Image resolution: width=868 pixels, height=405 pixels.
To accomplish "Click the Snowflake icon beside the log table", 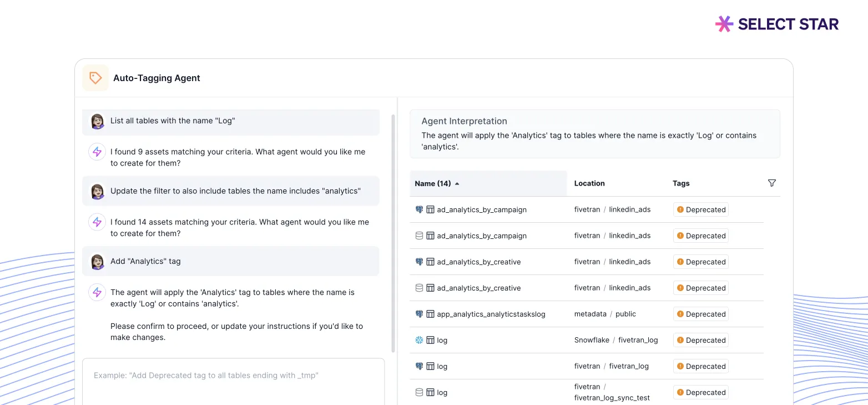I will (419, 340).
